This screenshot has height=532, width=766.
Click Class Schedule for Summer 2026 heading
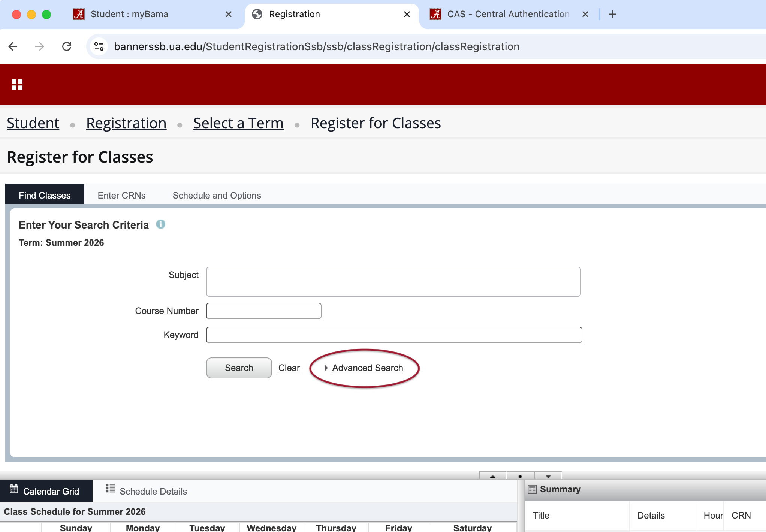click(x=75, y=511)
